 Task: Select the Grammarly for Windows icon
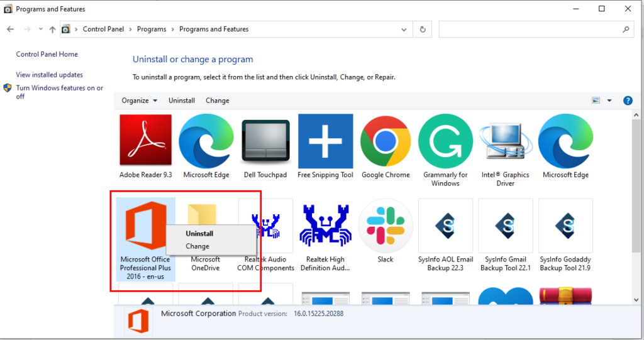click(x=446, y=141)
